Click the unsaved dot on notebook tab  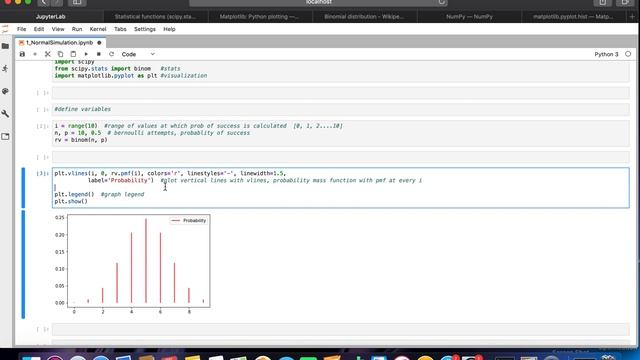coord(99,42)
